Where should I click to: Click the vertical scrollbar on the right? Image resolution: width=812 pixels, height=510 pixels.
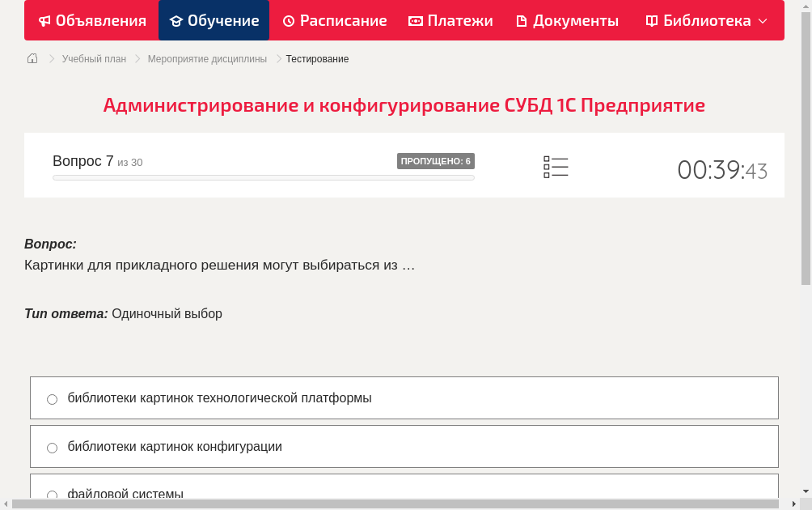806,146
